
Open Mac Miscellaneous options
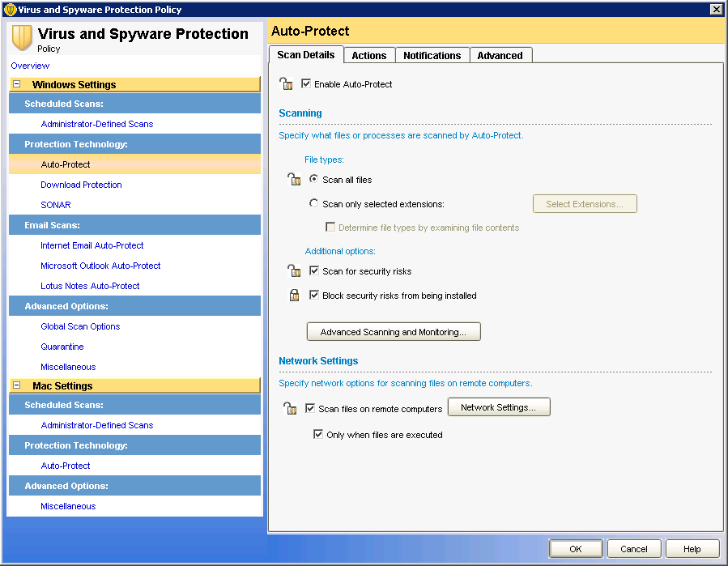click(x=68, y=506)
